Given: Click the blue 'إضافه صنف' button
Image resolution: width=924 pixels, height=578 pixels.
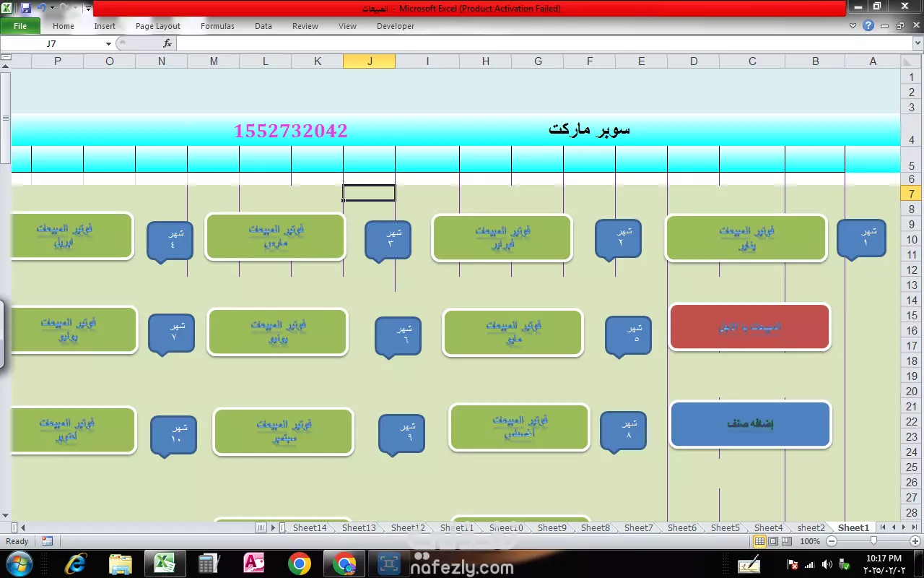Looking at the screenshot, I should coord(751,425).
